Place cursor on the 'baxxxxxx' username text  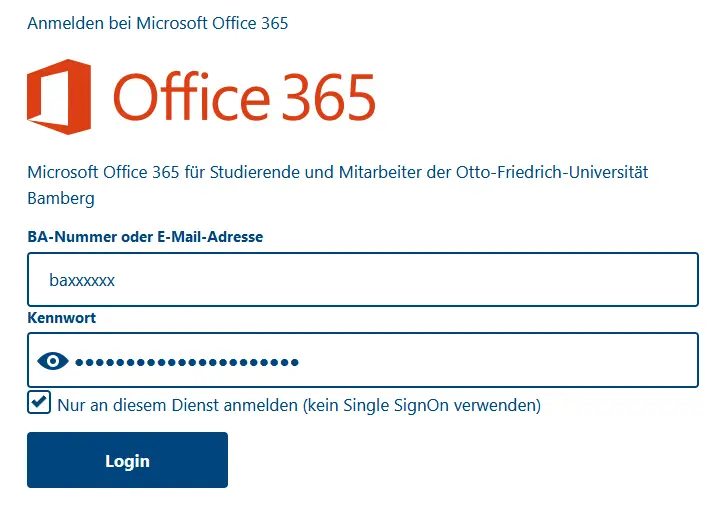point(82,280)
